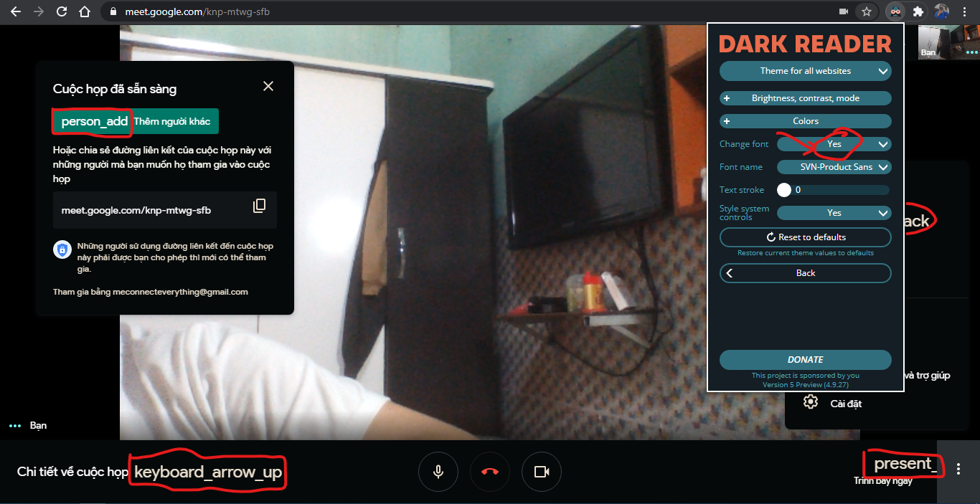Hang up with the red phone button
The height and width of the screenshot is (504, 980).
[490, 472]
